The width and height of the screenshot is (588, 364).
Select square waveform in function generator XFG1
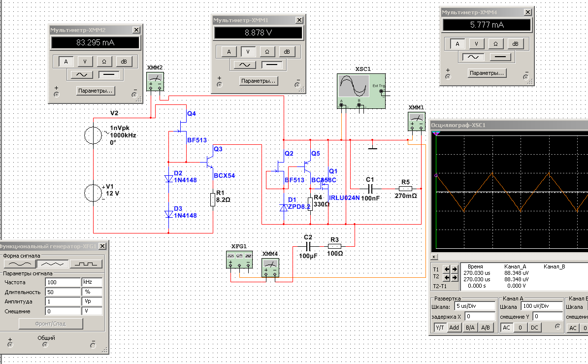coord(86,264)
